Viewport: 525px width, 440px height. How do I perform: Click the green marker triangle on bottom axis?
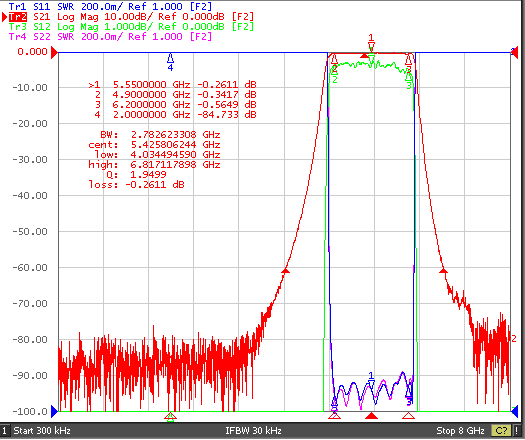tap(170, 417)
